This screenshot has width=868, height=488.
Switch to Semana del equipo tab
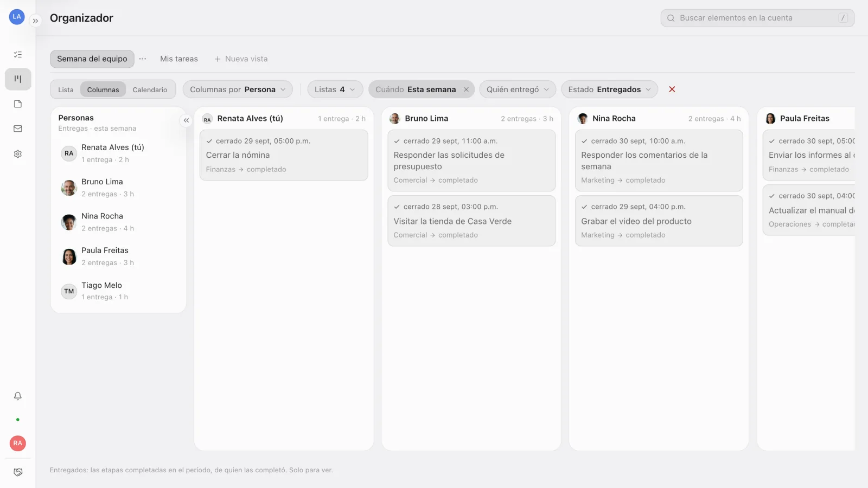click(x=92, y=59)
